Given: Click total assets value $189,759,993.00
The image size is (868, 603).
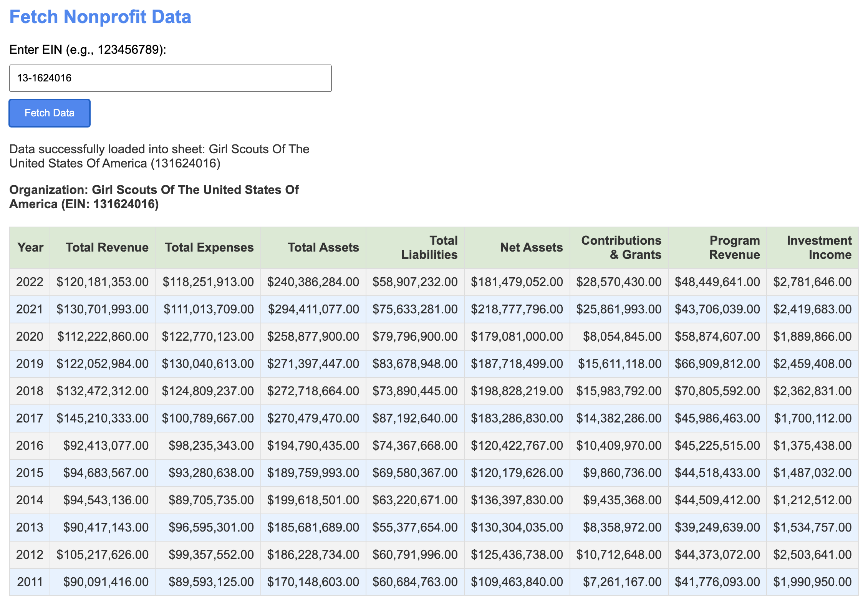Looking at the screenshot, I should (313, 473).
